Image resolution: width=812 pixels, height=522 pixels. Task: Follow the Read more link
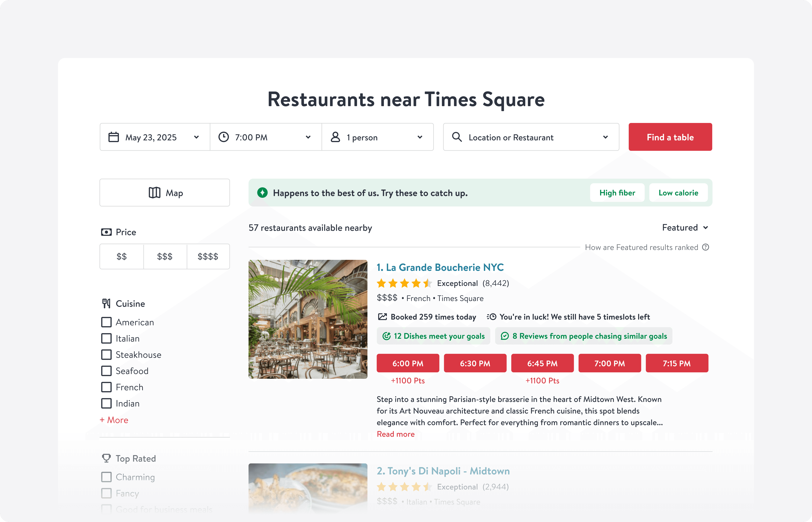396,434
